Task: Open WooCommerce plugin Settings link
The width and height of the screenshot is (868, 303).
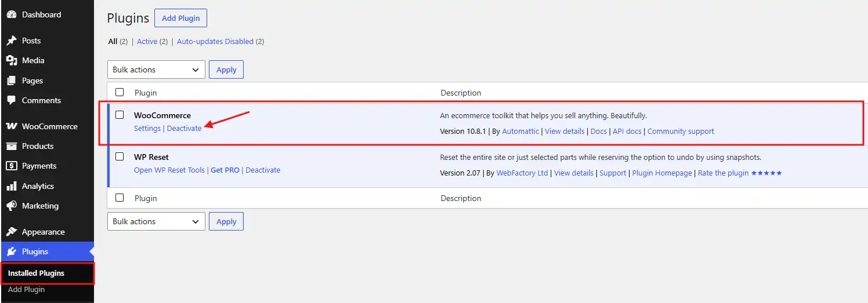Action: pos(147,129)
